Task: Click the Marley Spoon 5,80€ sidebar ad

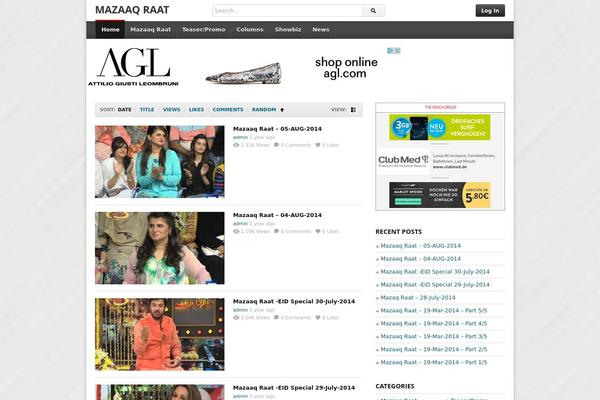Action: (440, 195)
